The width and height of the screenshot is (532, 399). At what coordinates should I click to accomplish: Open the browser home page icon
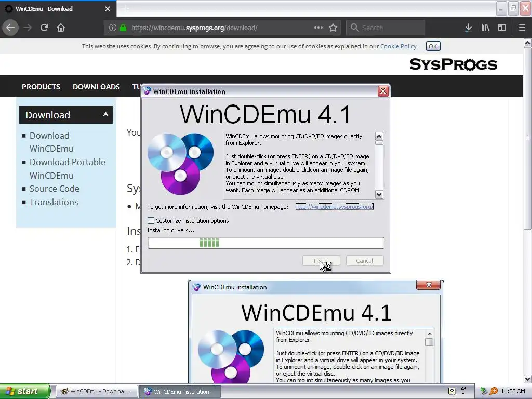tap(61, 28)
